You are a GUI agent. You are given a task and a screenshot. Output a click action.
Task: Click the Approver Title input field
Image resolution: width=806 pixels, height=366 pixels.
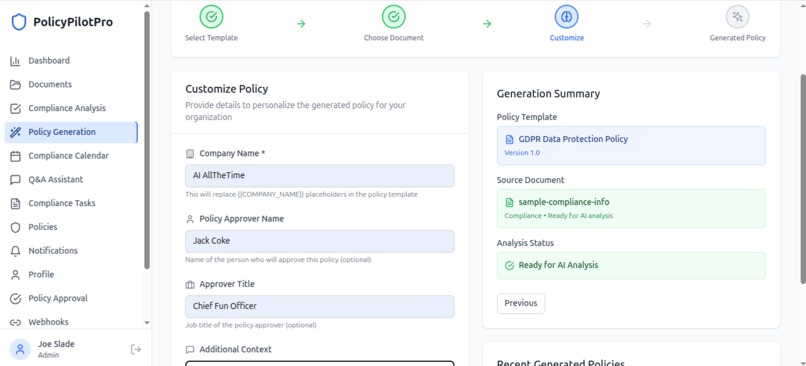[x=320, y=306]
